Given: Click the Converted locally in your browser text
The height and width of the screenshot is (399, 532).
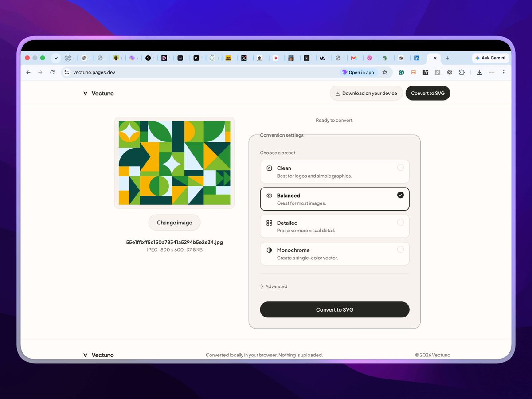Looking at the screenshot, I should tap(264, 355).
